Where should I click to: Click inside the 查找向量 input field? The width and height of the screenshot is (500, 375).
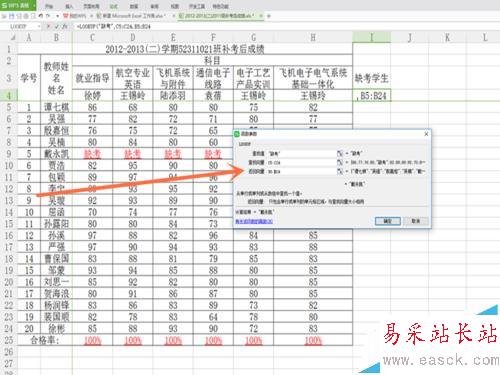(x=301, y=162)
